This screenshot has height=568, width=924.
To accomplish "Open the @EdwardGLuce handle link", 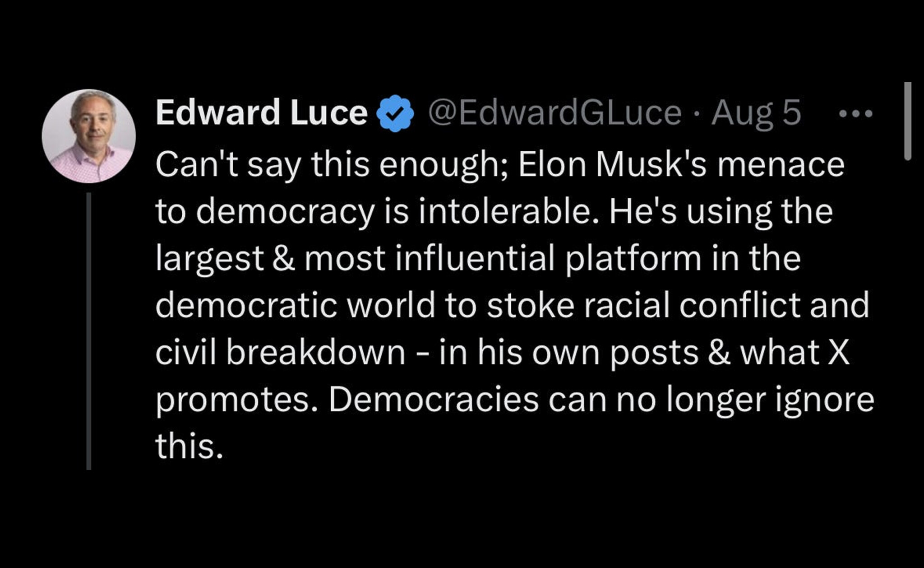I will click(x=554, y=113).
